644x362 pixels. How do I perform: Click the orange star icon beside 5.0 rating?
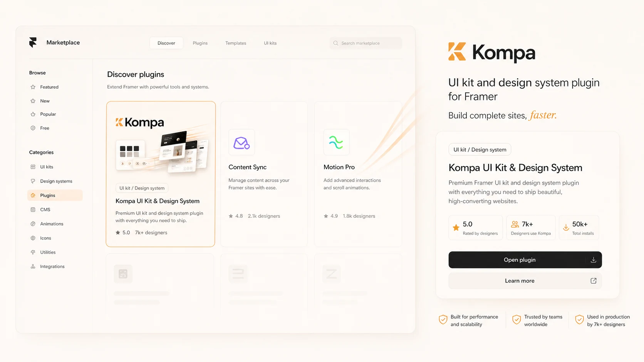point(456,227)
